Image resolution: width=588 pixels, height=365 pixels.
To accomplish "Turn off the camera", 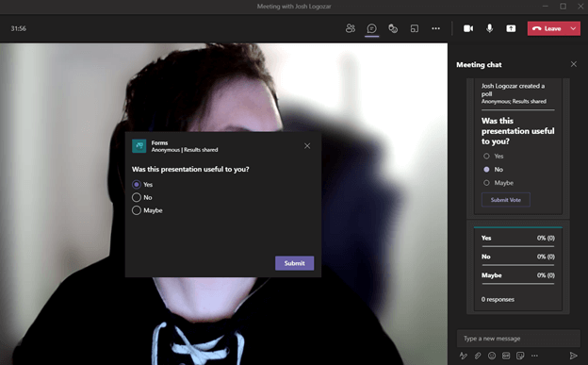I will 468,28.
